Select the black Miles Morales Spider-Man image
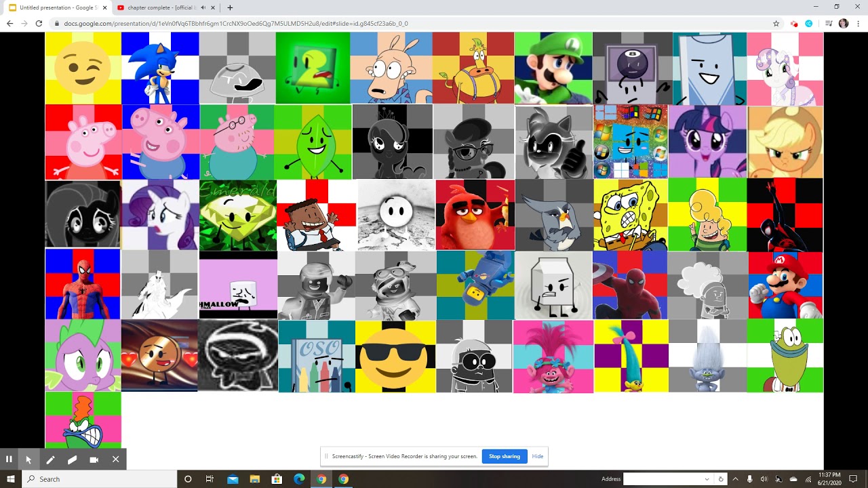Viewport: 868px width, 488px height. [x=785, y=215]
